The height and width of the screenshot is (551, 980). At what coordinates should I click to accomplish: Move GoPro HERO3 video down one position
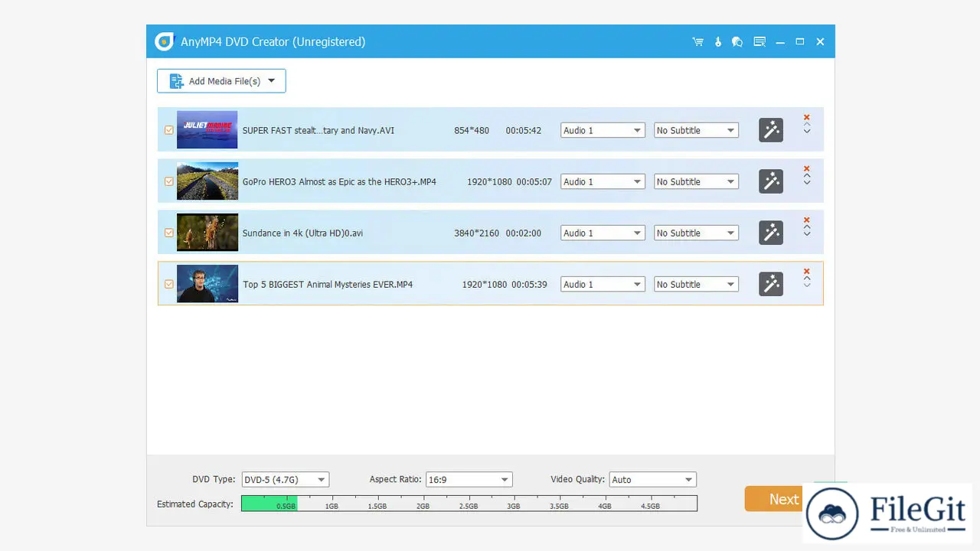pyautogui.click(x=807, y=183)
